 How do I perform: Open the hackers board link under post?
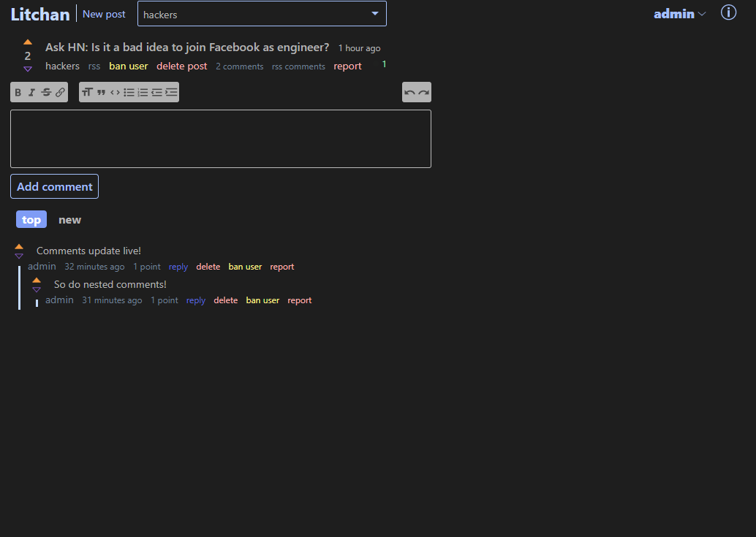62,66
